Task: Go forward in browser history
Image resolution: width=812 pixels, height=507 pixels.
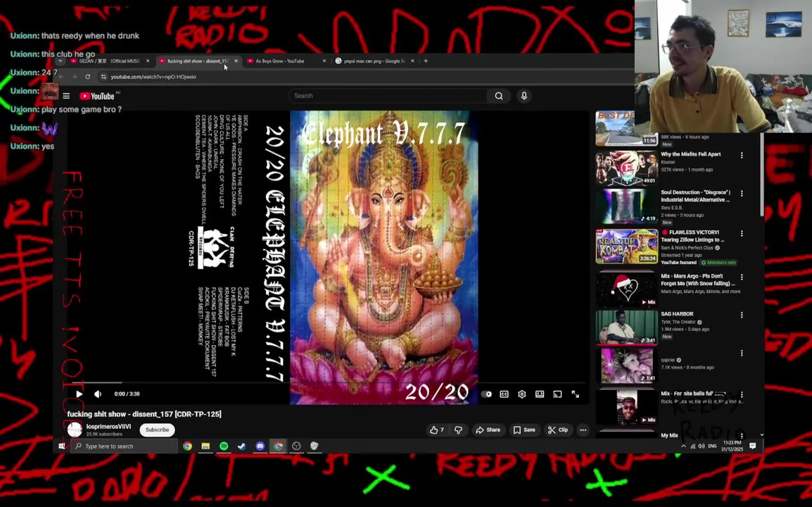Action: pyautogui.click(x=74, y=77)
